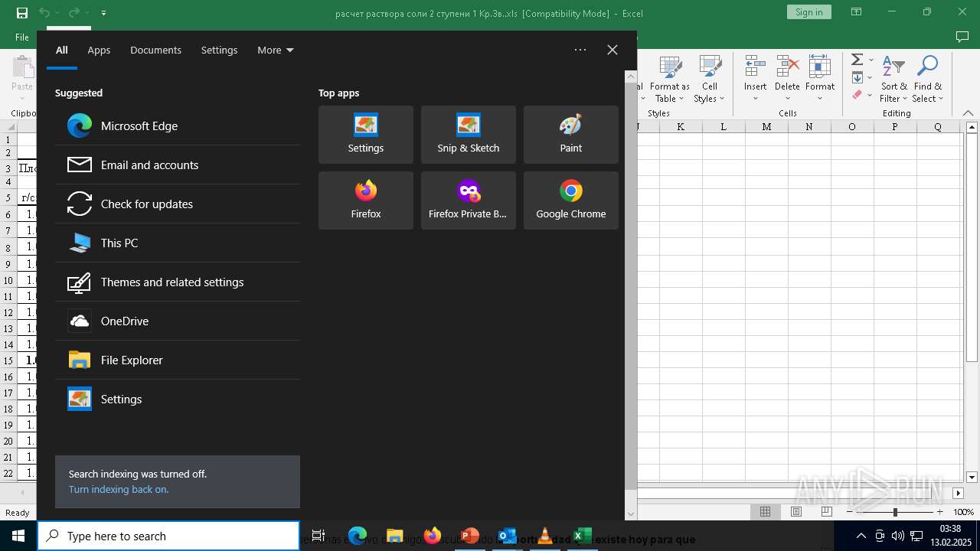Switch to Apps search tab
This screenshot has width=980, height=551.
tap(99, 50)
